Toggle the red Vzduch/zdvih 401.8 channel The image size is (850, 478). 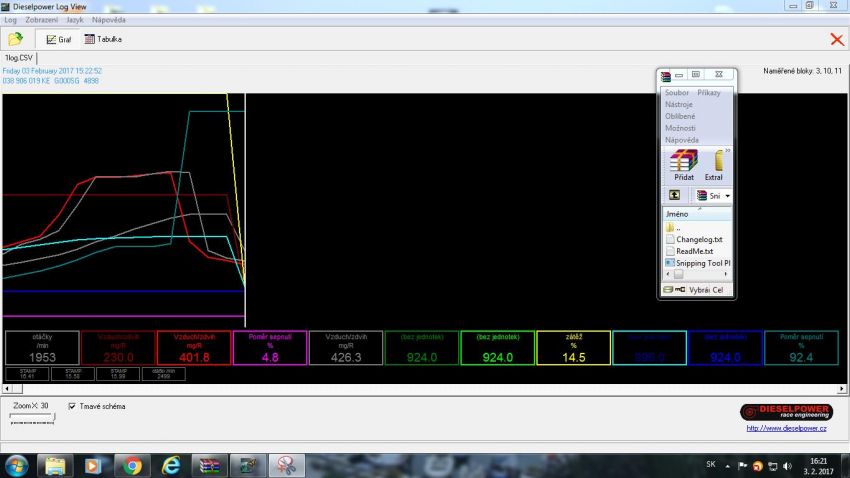(x=194, y=348)
